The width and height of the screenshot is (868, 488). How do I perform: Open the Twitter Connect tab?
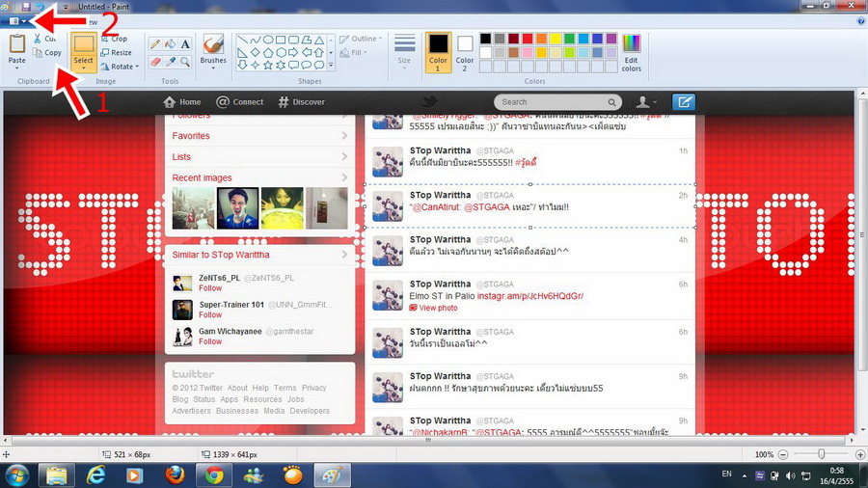point(240,102)
